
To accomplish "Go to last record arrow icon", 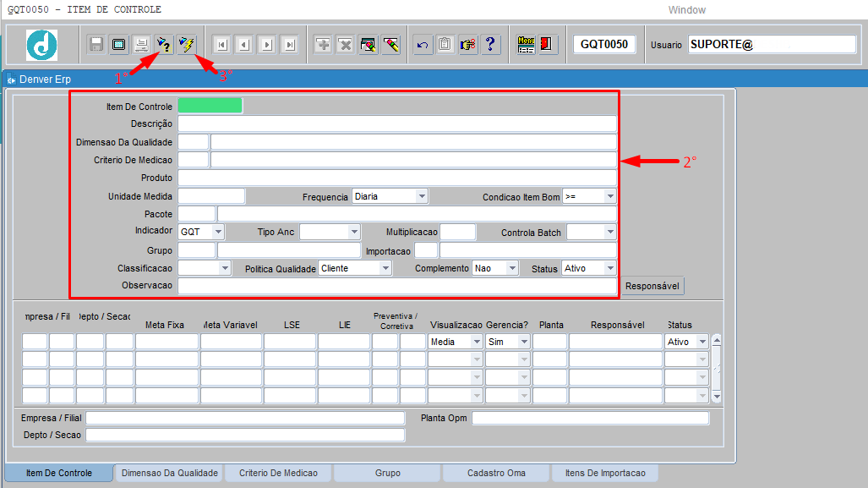I will coord(290,44).
